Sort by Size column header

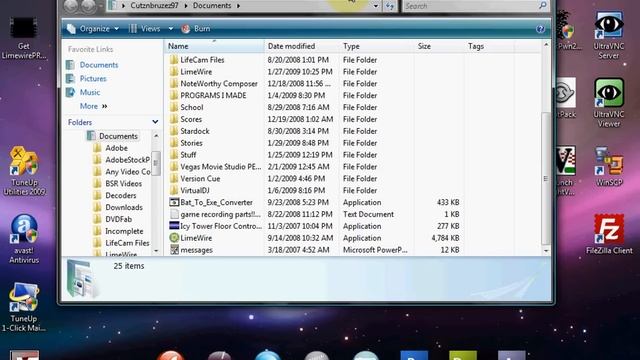pyautogui.click(x=439, y=46)
